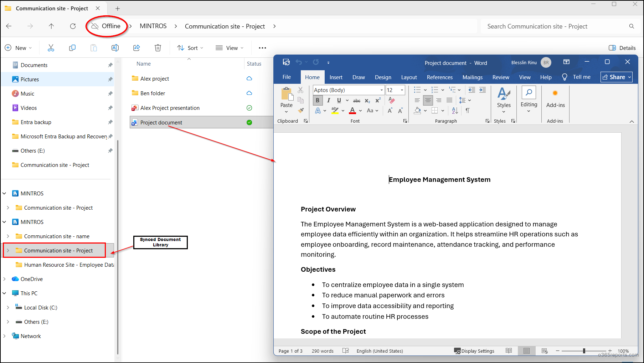Click the Search Communication site - Project field
The height and width of the screenshot is (363, 644).
[x=552, y=26]
